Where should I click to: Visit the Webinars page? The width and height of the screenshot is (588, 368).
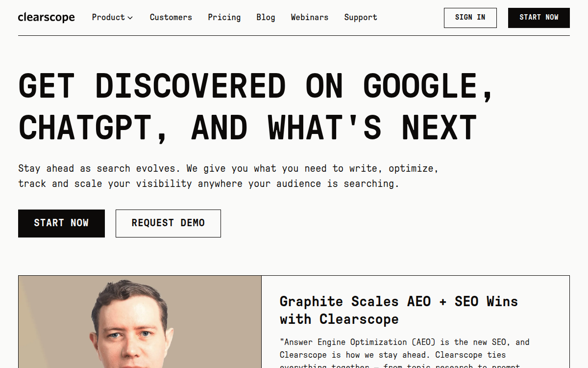(x=310, y=18)
